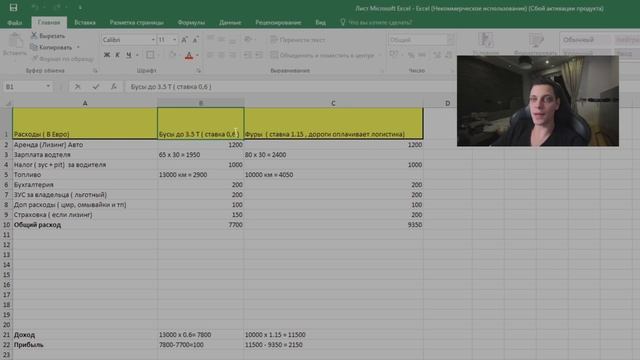Select column A header

[x=85, y=103]
